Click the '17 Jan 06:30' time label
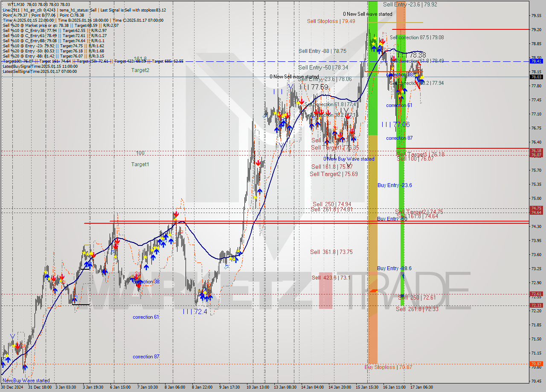The image size is (546, 392). pyautogui.click(x=422, y=387)
